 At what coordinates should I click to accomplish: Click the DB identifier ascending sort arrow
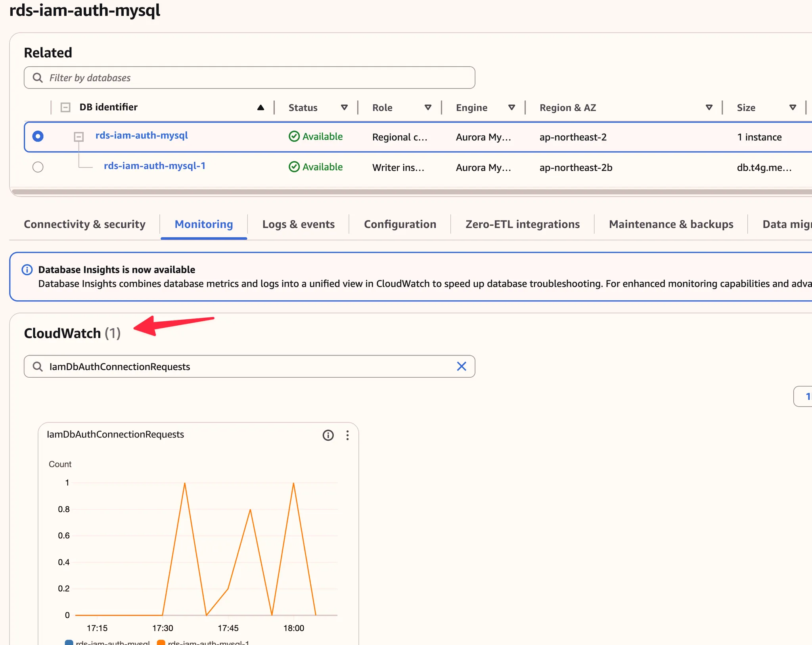coord(260,107)
